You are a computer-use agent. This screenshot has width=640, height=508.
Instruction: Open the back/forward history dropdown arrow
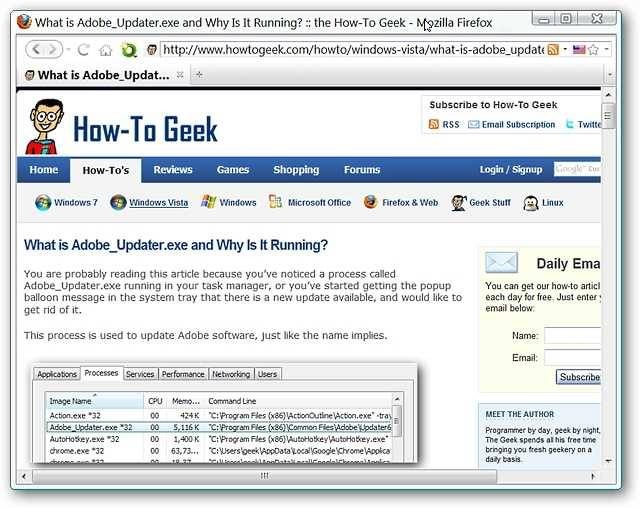pyautogui.click(x=68, y=50)
